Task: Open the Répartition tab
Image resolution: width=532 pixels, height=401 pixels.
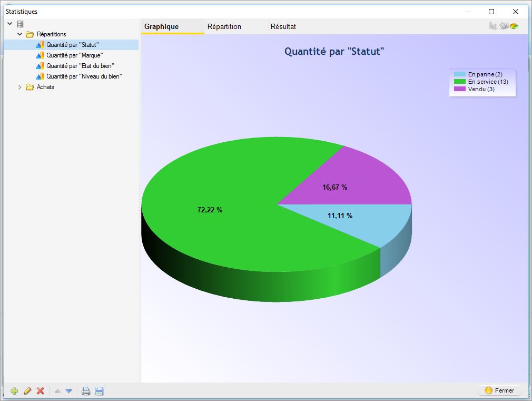Action: (224, 26)
